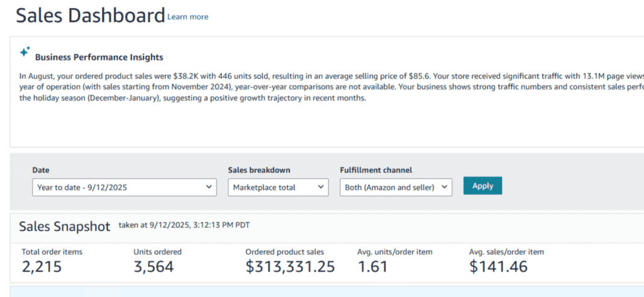The width and height of the screenshot is (644, 297).
Task: Click the snapshot timestamp taken at 3:12:13 PM
Action: 188,225
